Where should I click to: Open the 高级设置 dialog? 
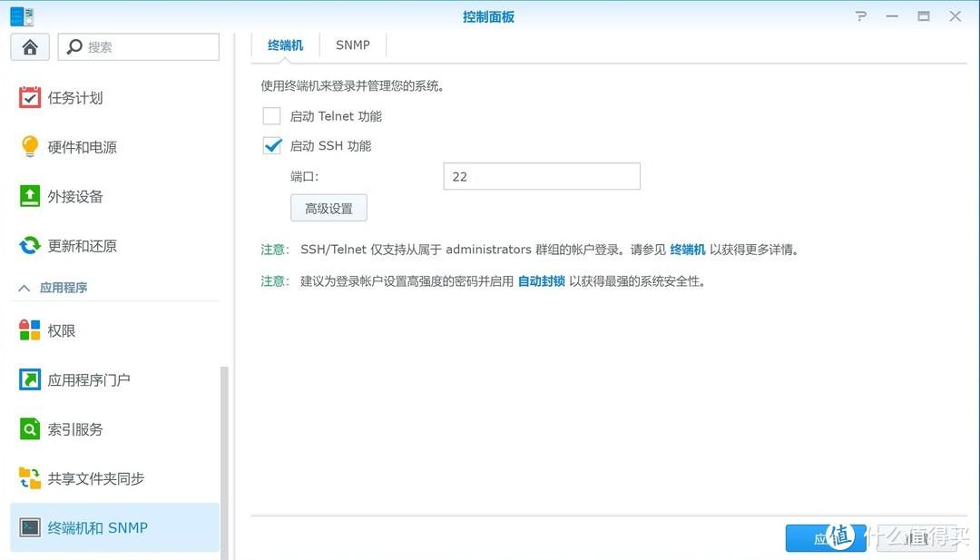[x=328, y=207]
